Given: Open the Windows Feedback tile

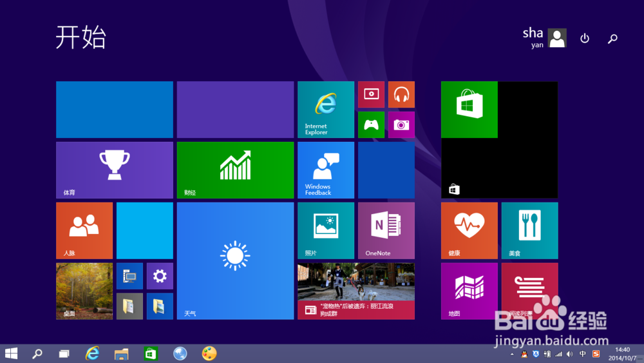Looking at the screenshot, I should pyautogui.click(x=326, y=170).
